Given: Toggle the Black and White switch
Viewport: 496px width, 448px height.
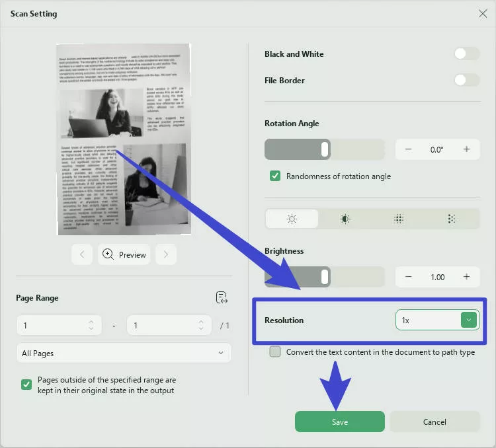Looking at the screenshot, I should tap(467, 54).
